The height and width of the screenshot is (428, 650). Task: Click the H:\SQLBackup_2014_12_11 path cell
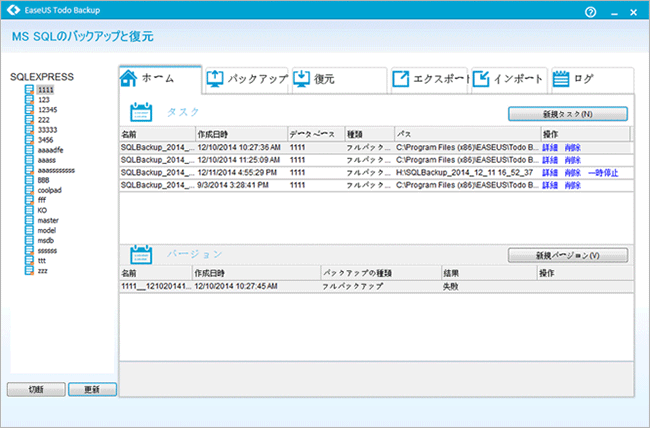pos(464,173)
